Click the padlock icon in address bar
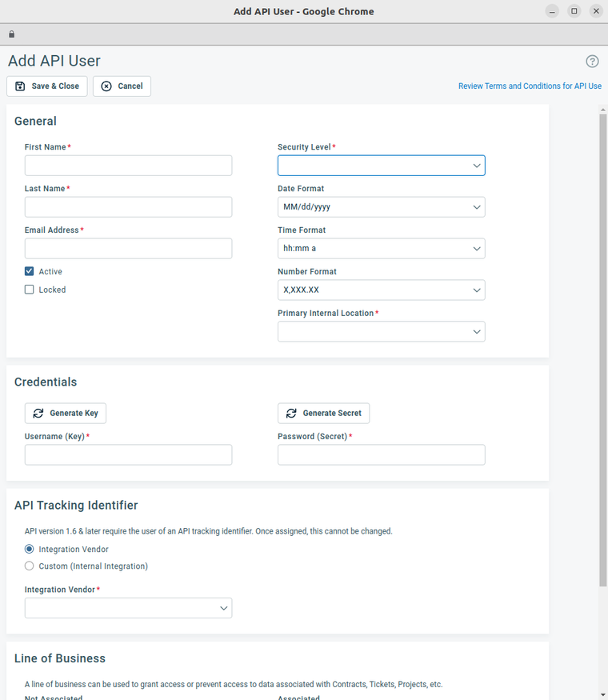Screen dimensions: 608x700 11,34
